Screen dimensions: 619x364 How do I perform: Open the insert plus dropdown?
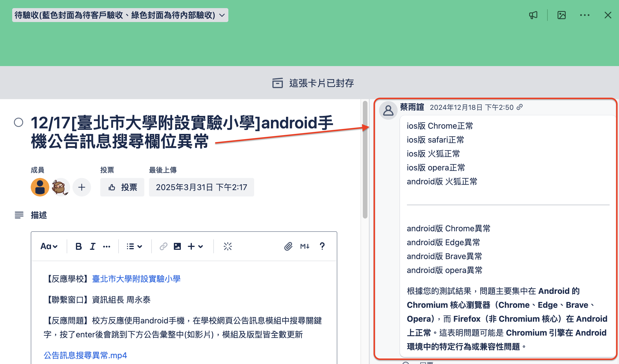[x=195, y=246]
